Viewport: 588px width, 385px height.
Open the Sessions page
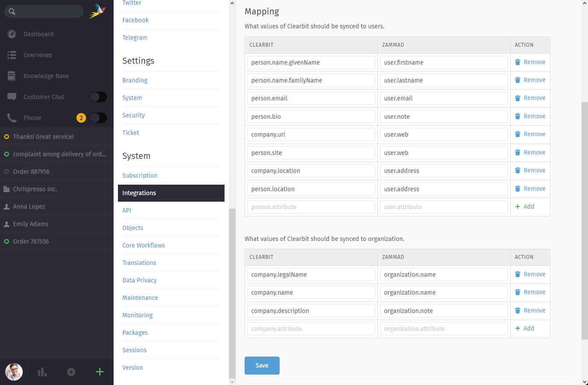135,350
